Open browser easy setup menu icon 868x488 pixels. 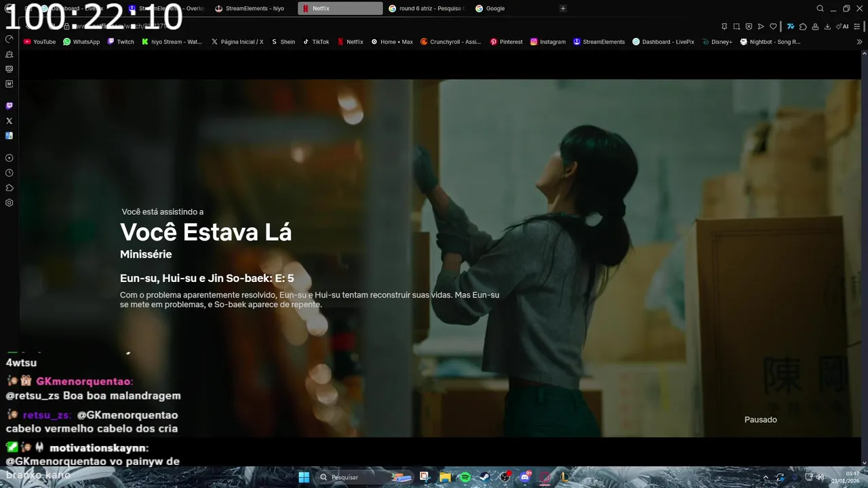pyautogui.click(x=858, y=26)
